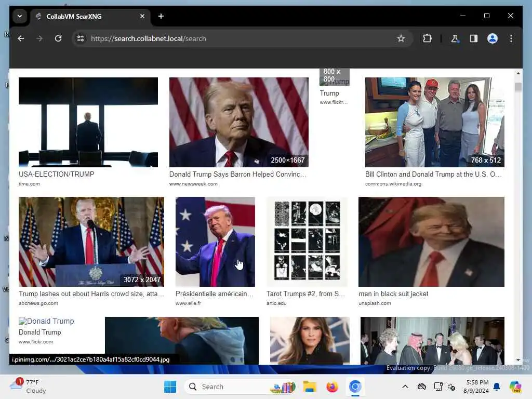The height and width of the screenshot is (399, 532).
Task: Click the abcnews.go.com source text
Action: (x=38, y=303)
